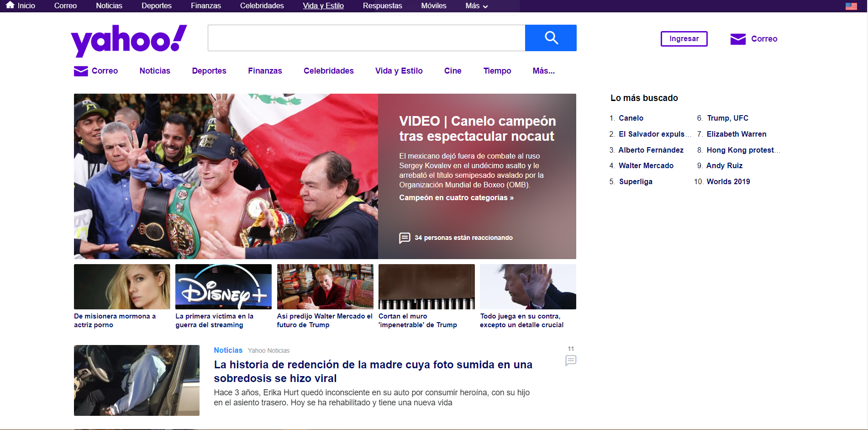Select trending search Walter Mercado

click(646, 165)
